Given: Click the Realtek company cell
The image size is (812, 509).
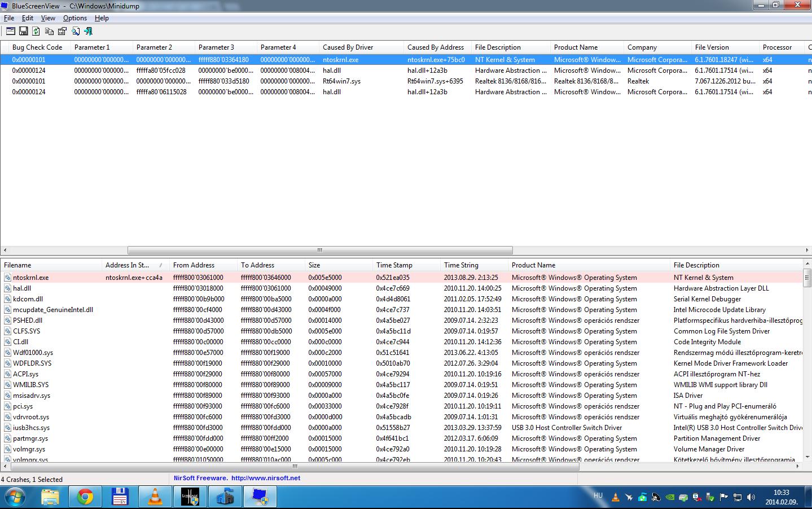Looking at the screenshot, I should [x=638, y=81].
